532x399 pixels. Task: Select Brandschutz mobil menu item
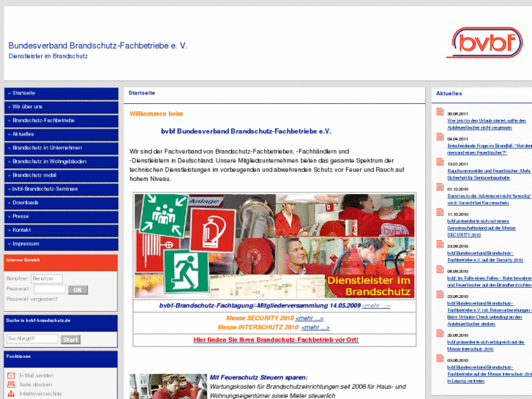(61, 176)
